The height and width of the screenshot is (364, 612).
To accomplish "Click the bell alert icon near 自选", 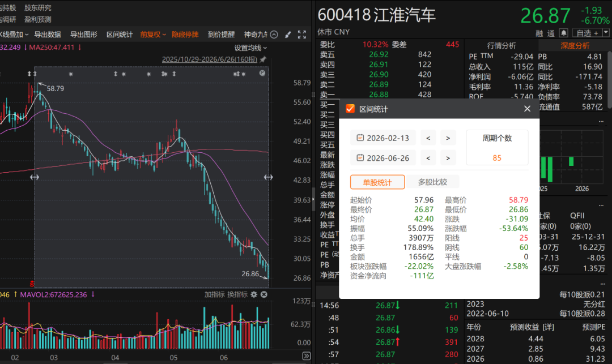I will 563,33.
